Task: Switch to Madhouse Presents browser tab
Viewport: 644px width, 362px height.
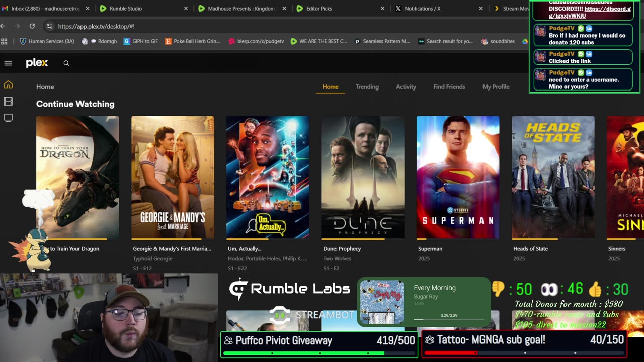Action: point(240,9)
